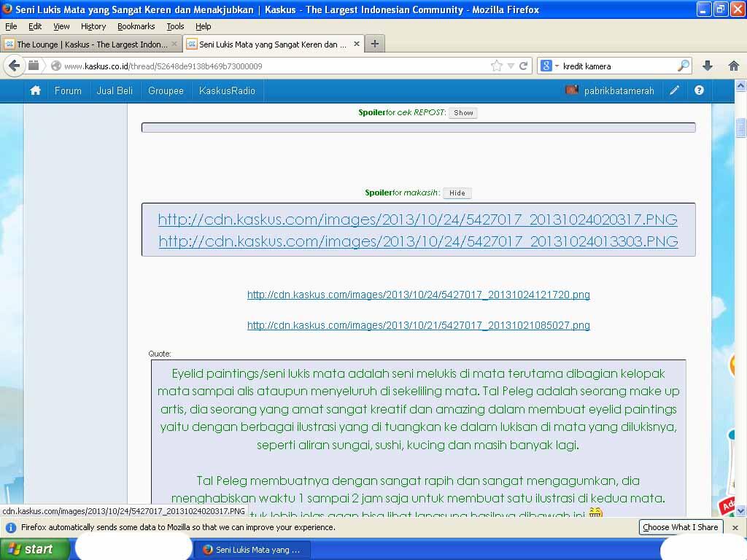
Task: Click the Firefox icon in title bar
Action: 7,9
